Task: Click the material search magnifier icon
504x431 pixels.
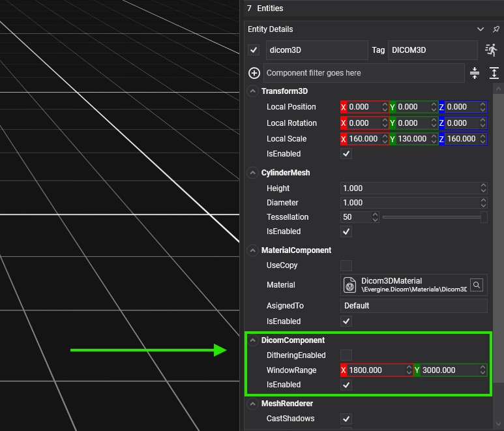Action: (477, 284)
